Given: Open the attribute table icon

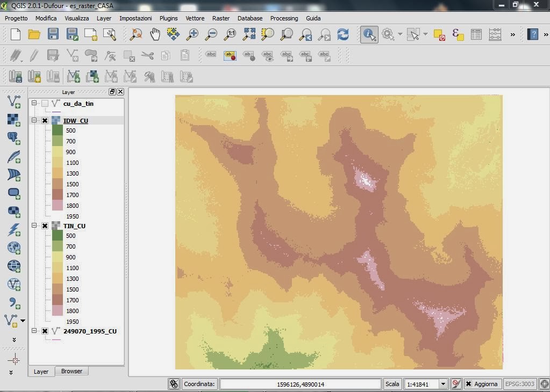Looking at the screenshot, I should click(476, 34).
